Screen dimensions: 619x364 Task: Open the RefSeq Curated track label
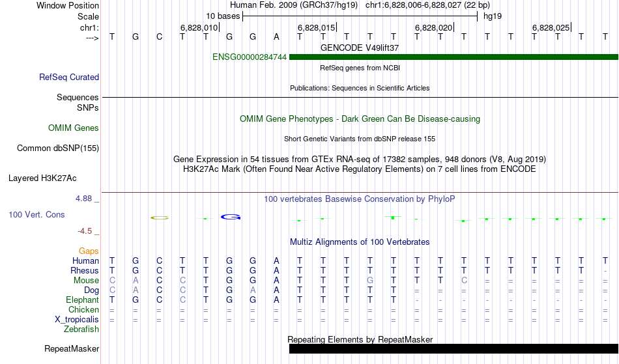click(x=69, y=77)
